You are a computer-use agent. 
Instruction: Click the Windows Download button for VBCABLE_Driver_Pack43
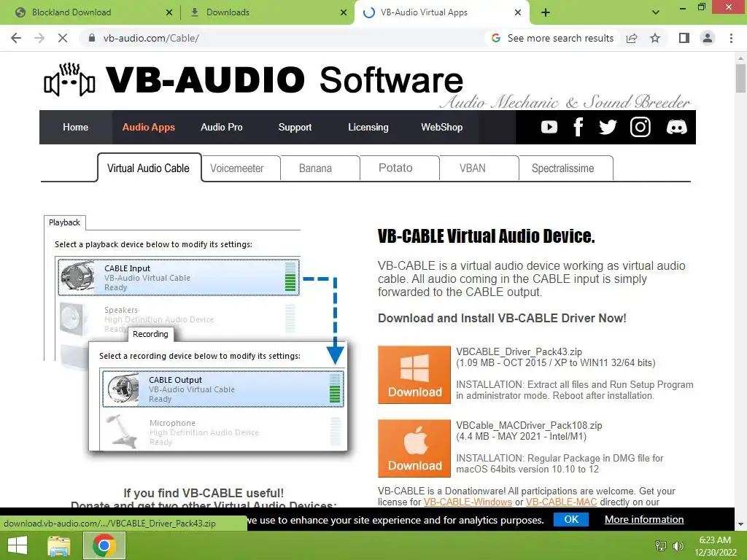pyautogui.click(x=414, y=375)
